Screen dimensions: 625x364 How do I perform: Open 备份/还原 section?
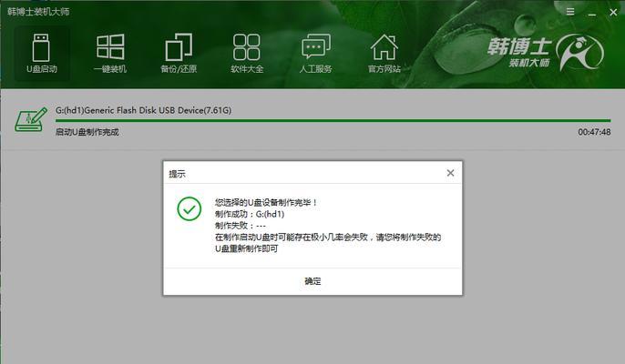coord(179,54)
